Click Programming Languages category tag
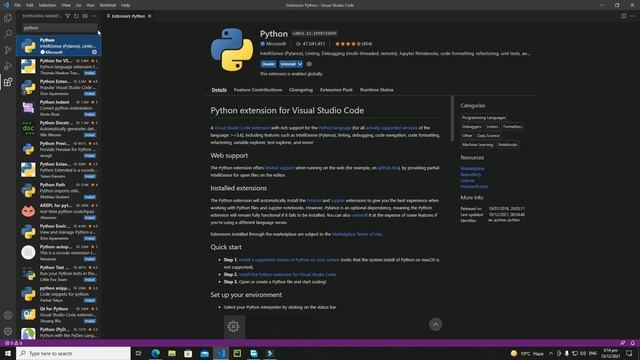The image size is (640, 360). click(x=484, y=118)
